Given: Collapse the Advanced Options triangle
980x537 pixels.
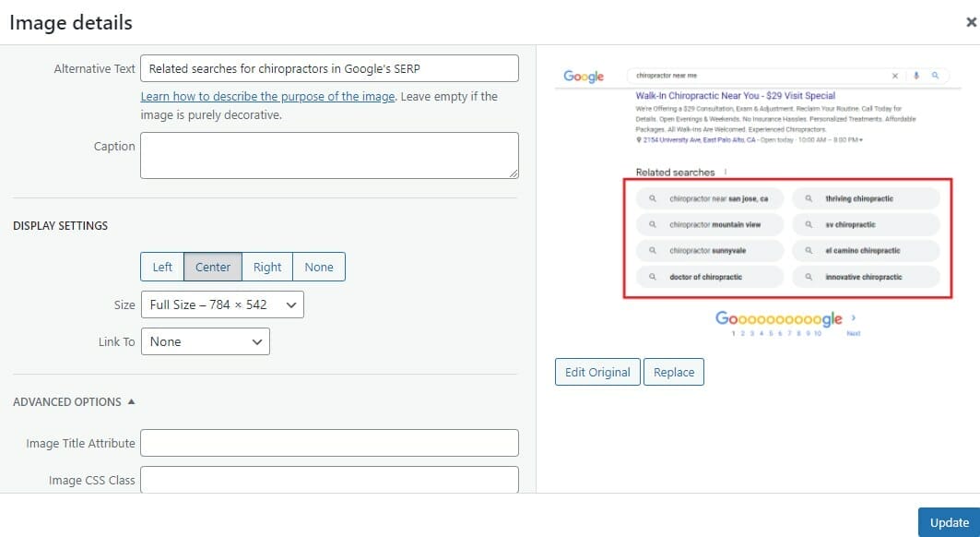Looking at the screenshot, I should [x=131, y=401].
